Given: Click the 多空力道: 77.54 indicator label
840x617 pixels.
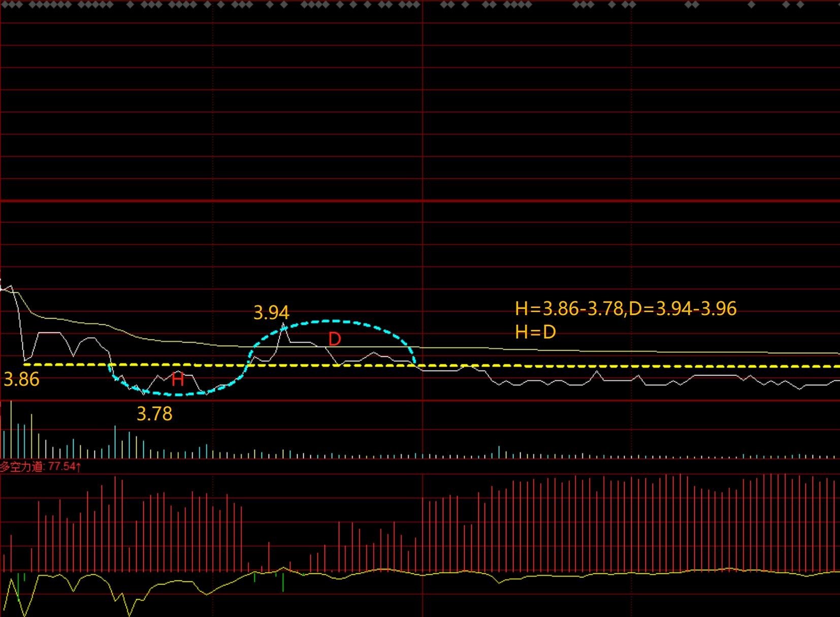Looking at the screenshot, I should tap(41, 466).
